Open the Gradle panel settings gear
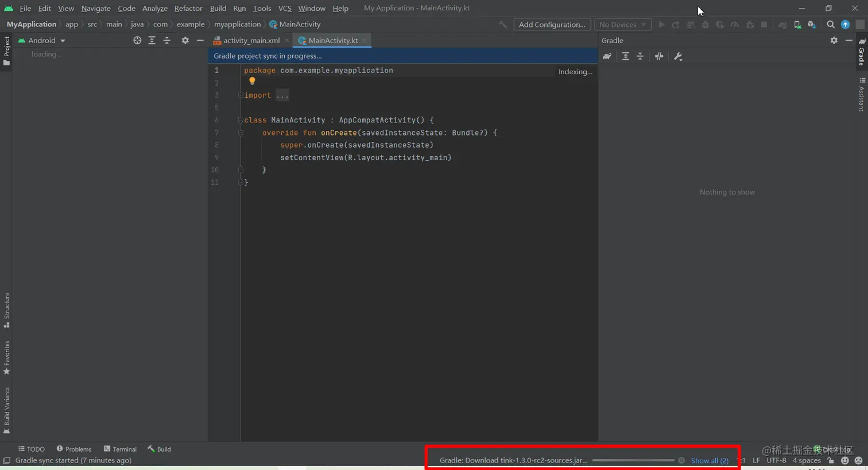The width and height of the screenshot is (868, 470). pos(834,40)
